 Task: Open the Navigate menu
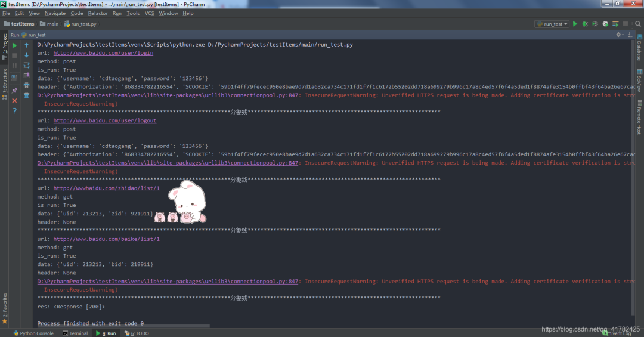click(x=55, y=13)
